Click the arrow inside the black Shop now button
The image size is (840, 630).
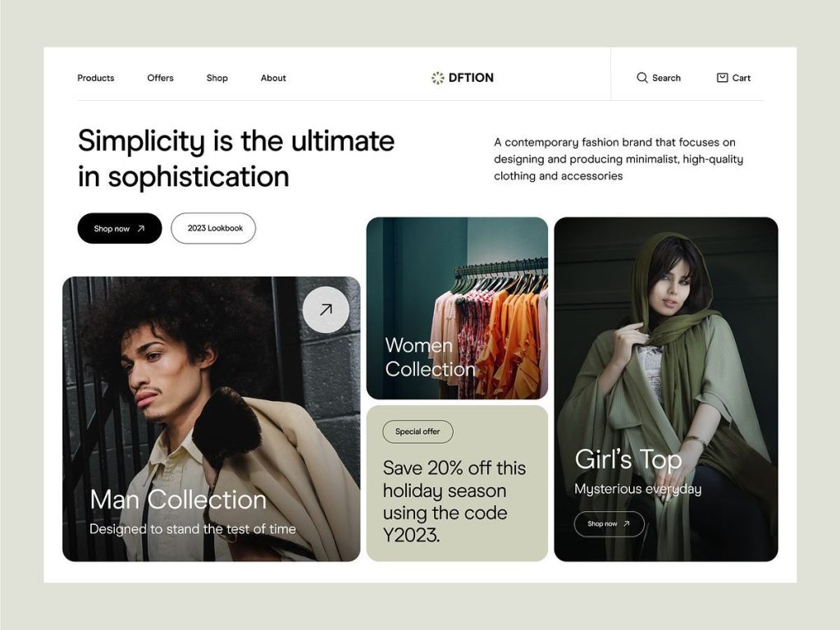141,229
